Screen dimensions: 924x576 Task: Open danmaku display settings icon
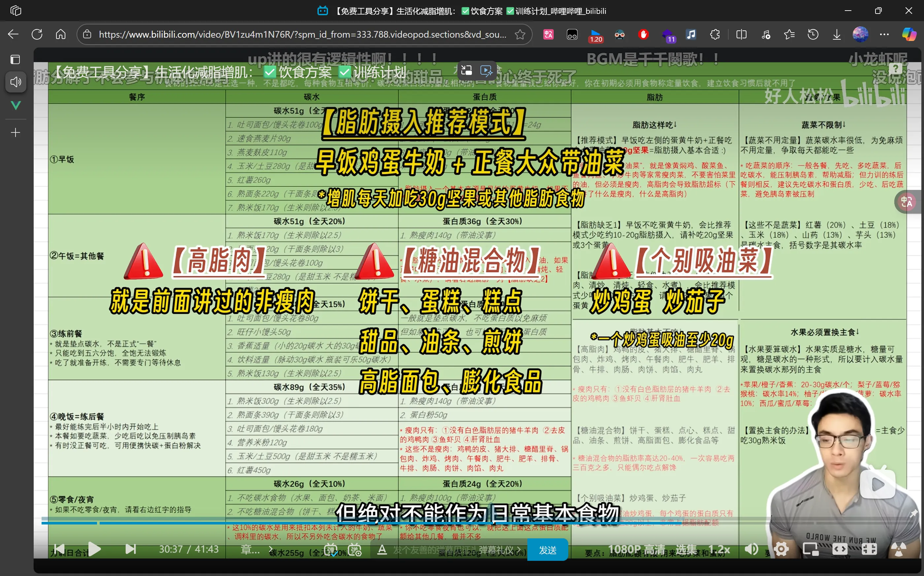(x=355, y=550)
